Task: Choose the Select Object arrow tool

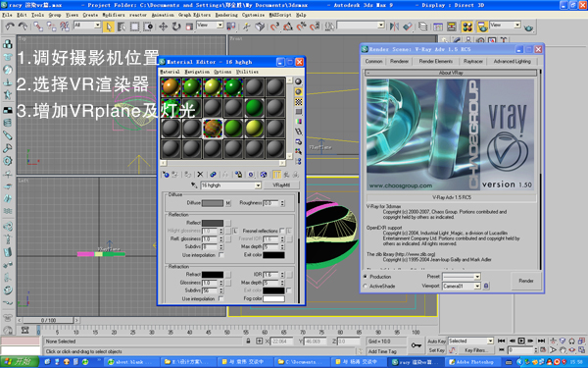Action: [x=109, y=26]
